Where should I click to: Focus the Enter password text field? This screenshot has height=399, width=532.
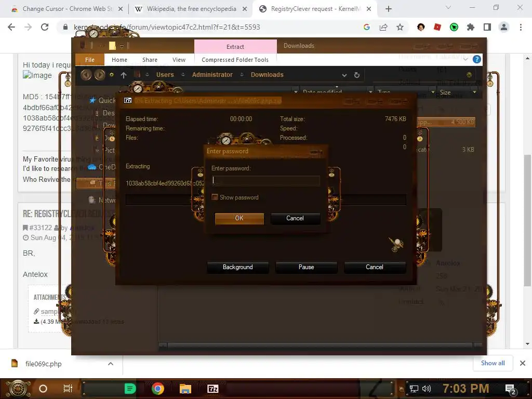point(265,180)
